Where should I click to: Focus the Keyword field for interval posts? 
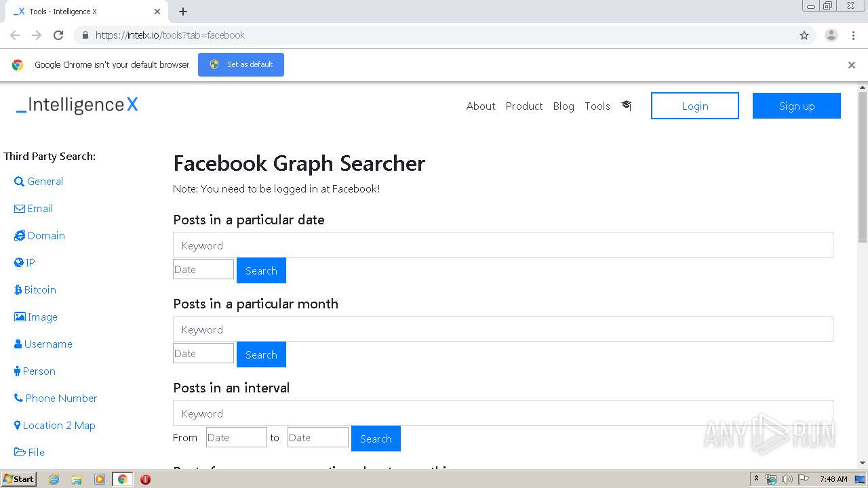[503, 413]
